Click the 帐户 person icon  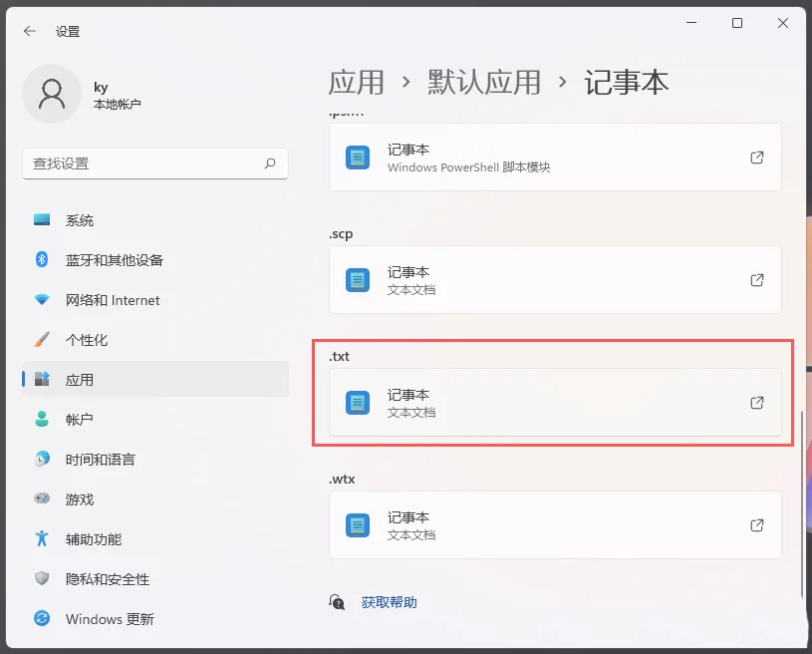pos(42,419)
